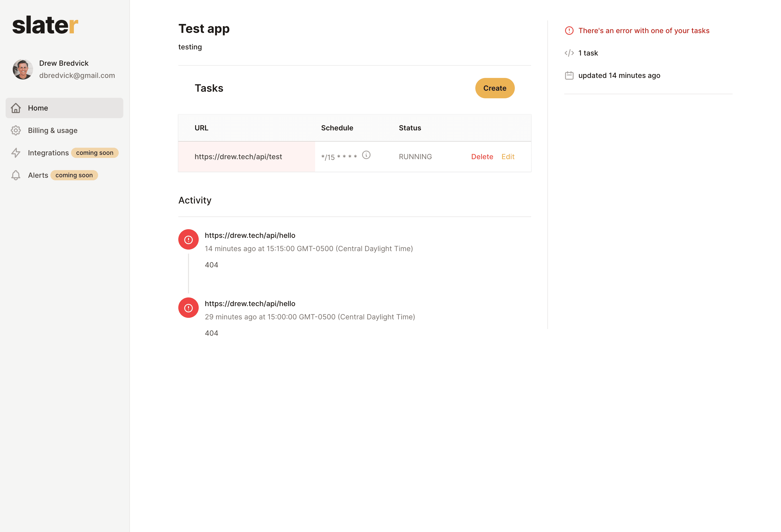Click the updated 14 minutes ago text
Screen dimensions: 781x532
click(619, 75)
